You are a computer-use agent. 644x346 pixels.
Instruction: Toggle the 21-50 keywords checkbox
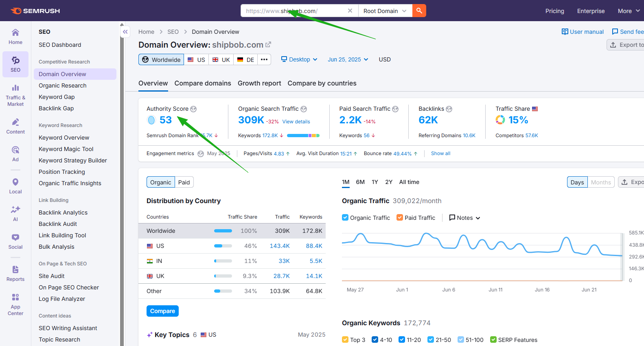click(x=431, y=339)
